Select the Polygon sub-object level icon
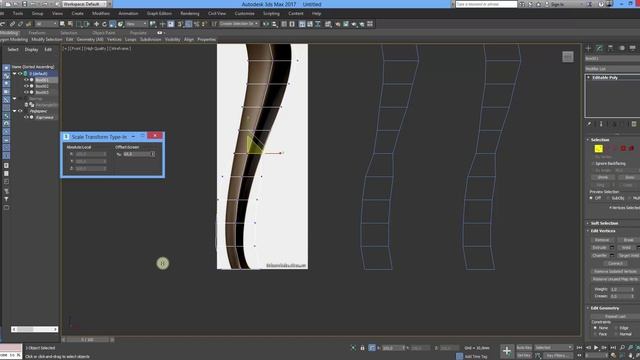The image size is (640, 360). pos(623,149)
